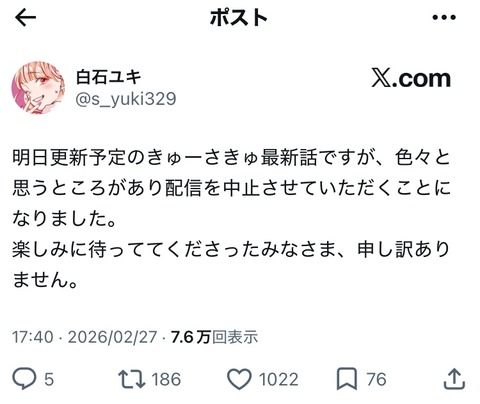The width and height of the screenshot is (480, 404).
Task: Open the @s_yuki329 handle
Action: point(126,99)
